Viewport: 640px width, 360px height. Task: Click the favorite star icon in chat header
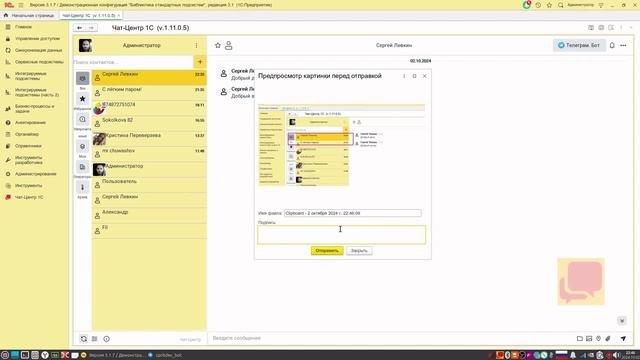point(218,45)
